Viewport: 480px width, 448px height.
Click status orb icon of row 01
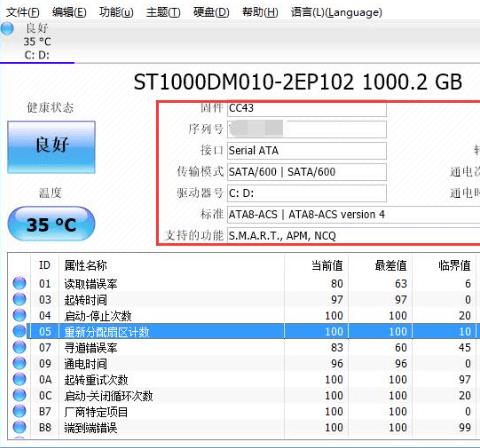[19, 283]
